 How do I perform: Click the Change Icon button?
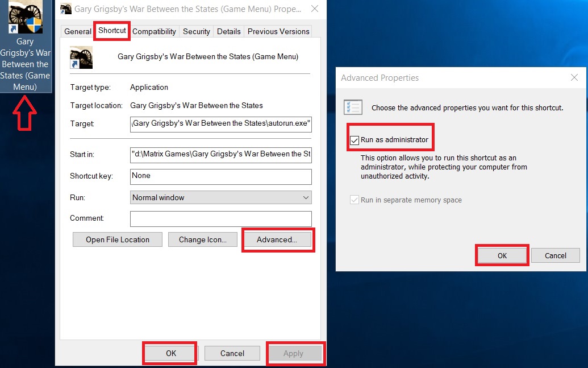pyautogui.click(x=202, y=239)
